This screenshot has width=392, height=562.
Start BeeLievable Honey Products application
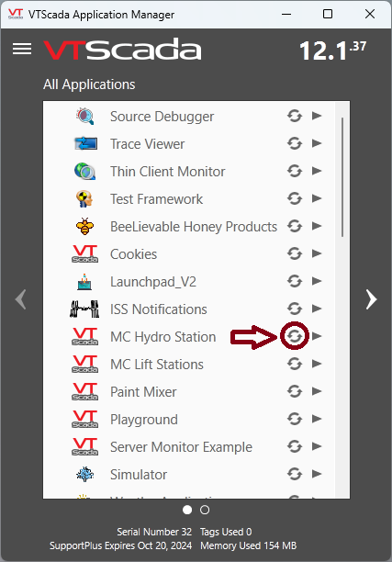317,226
